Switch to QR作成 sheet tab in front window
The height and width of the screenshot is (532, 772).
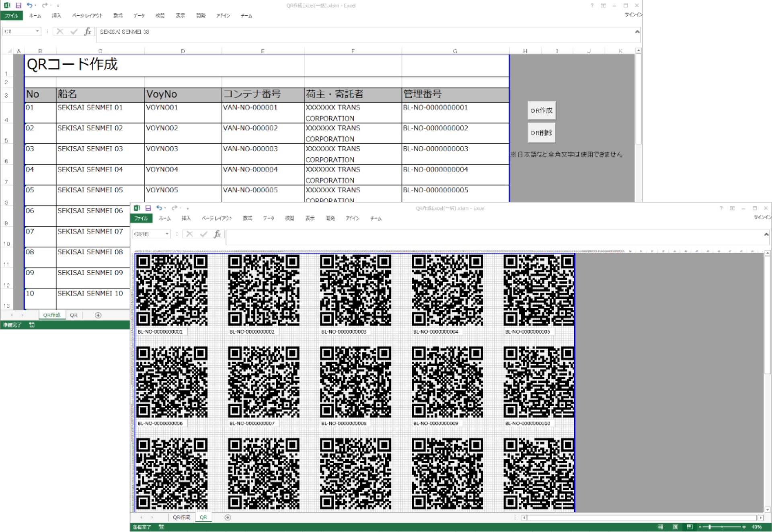pos(181,518)
